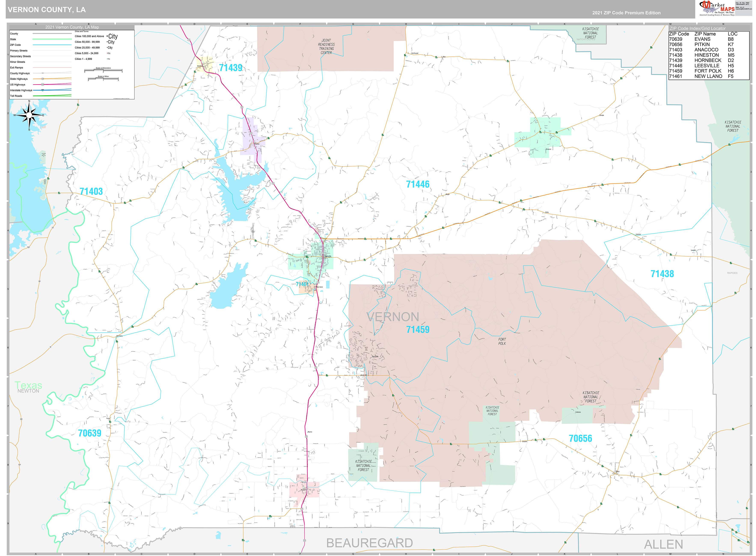
Task: Click the US Highways route marker icon
Action: pos(42,84)
